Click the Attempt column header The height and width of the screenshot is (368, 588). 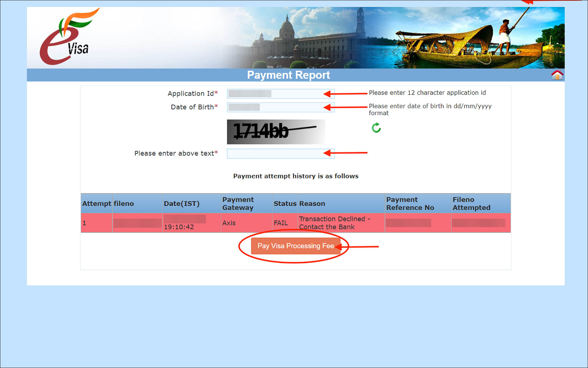(96, 203)
